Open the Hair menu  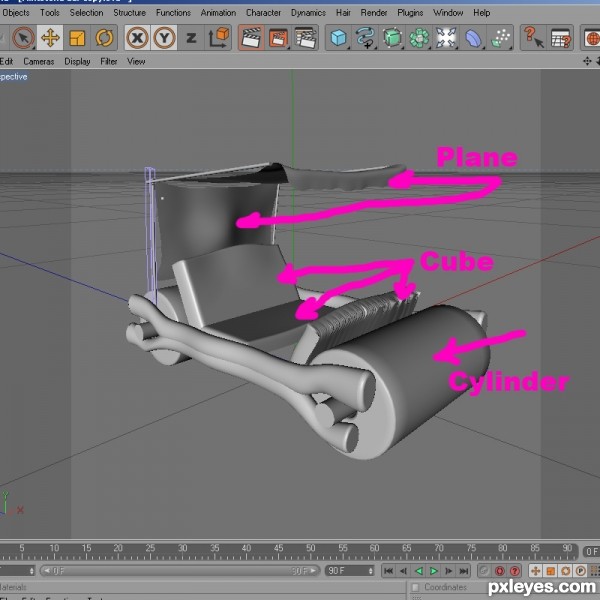pyautogui.click(x=343, y=13)
